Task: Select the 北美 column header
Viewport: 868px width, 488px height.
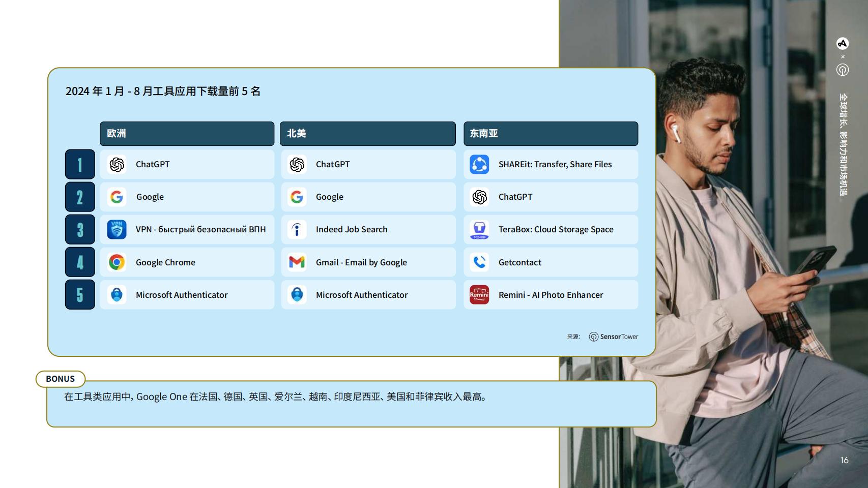Action: point(368,134)
